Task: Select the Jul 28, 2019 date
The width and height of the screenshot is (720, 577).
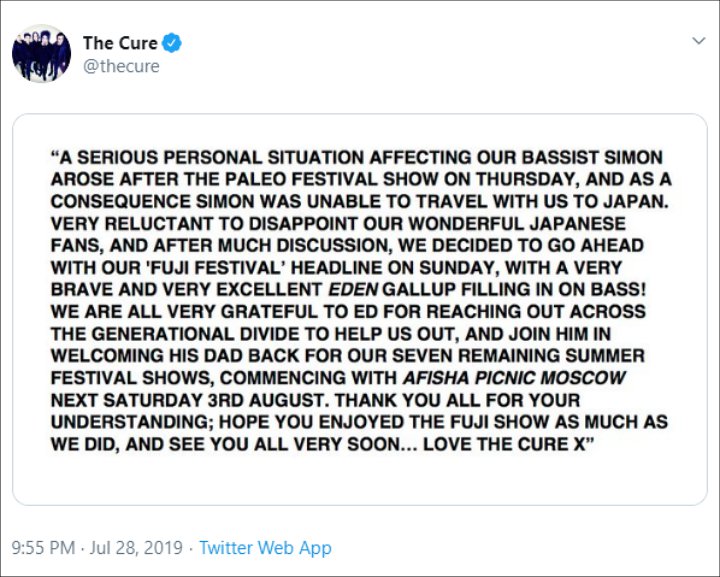Action: (136, 548)
